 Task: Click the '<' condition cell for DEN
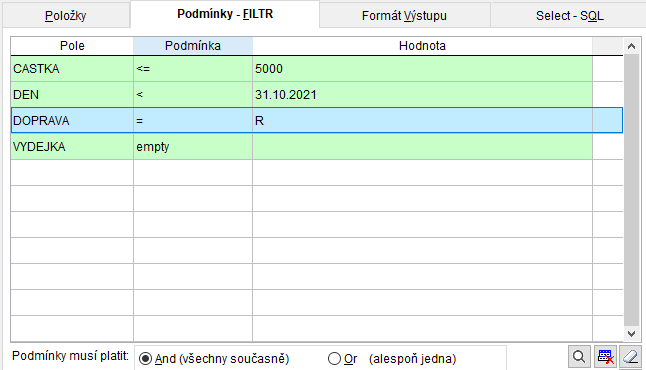[x=193, y=95]
